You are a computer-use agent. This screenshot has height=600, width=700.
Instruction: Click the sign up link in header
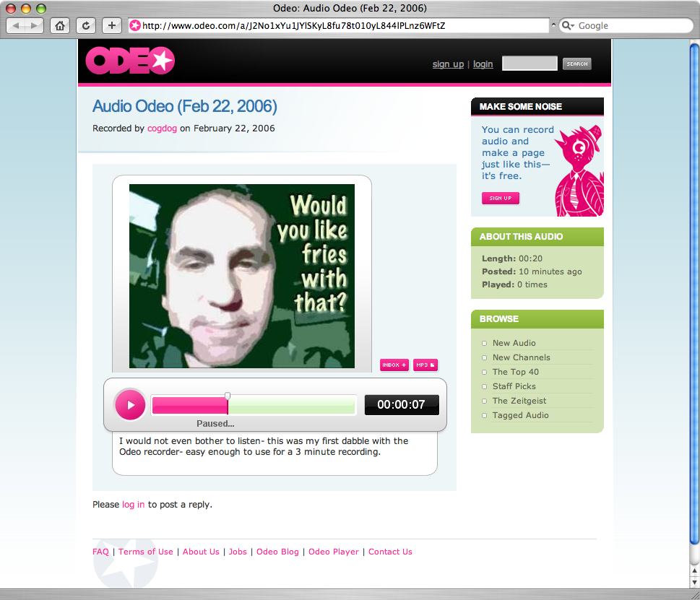click(448, 64)
